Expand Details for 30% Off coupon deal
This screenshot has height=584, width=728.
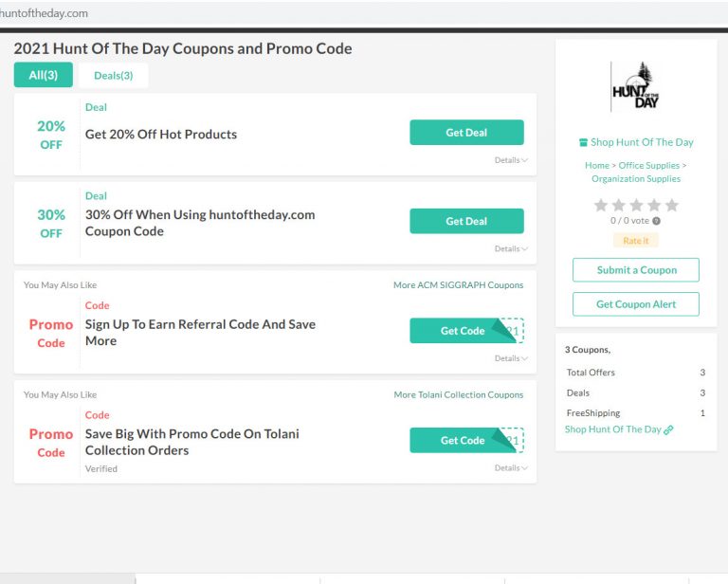[x=511, y=248]
